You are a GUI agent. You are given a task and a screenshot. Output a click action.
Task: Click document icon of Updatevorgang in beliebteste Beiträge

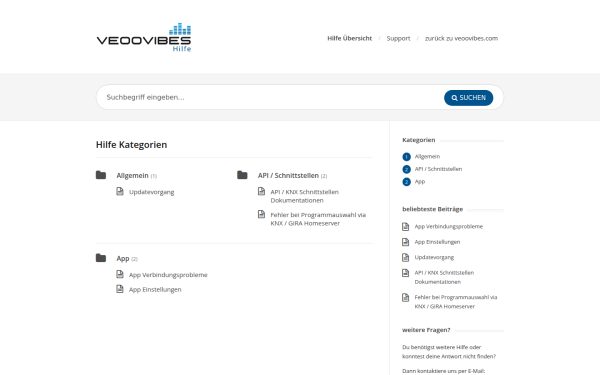coord(406,257)
